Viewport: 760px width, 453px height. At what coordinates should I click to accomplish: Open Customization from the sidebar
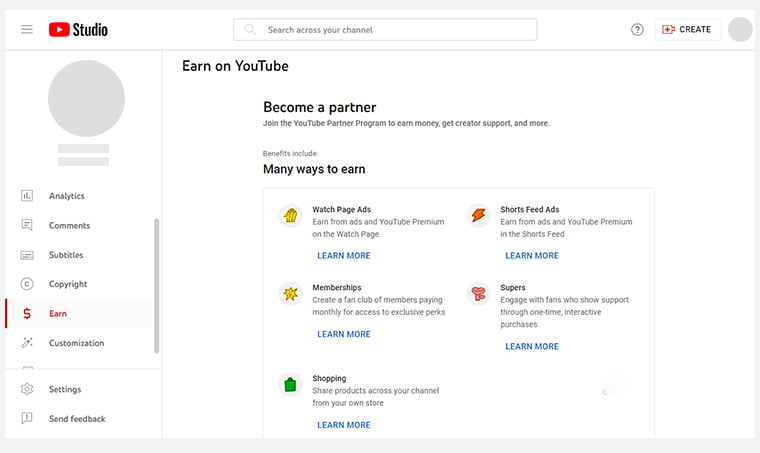point(79,343)
